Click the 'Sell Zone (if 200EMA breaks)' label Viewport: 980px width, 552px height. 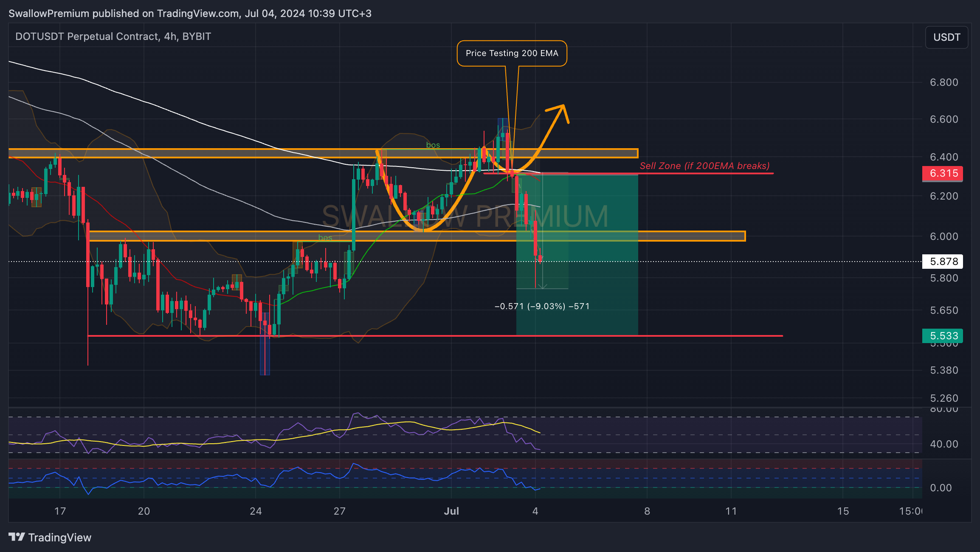click(x=704, y=166)
